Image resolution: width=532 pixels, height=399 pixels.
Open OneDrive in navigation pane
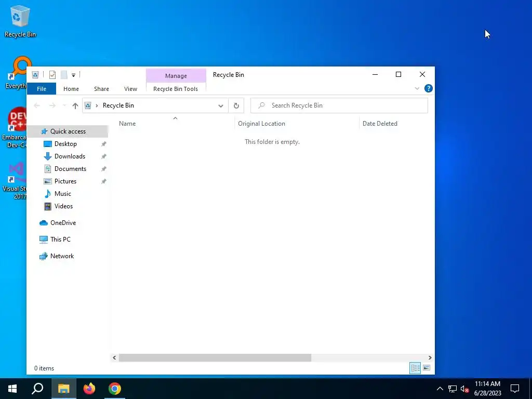(63, 223)
